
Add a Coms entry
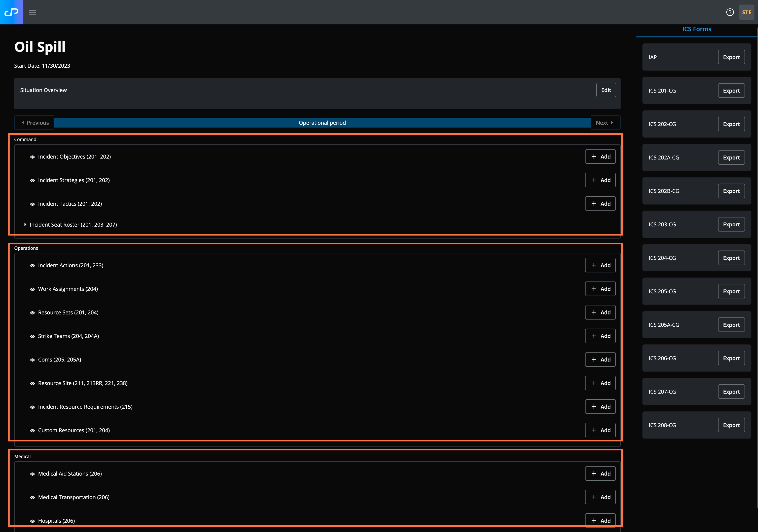pos(600,359)
